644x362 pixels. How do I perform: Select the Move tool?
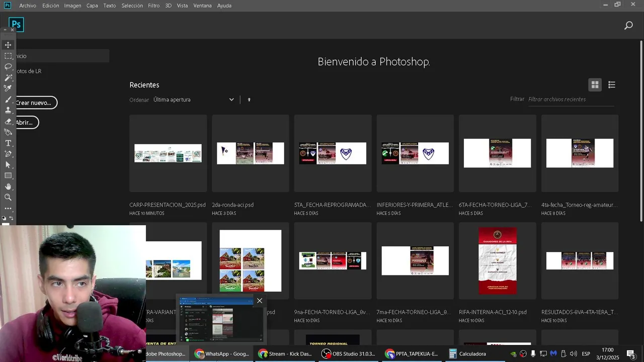coord(8,45)
